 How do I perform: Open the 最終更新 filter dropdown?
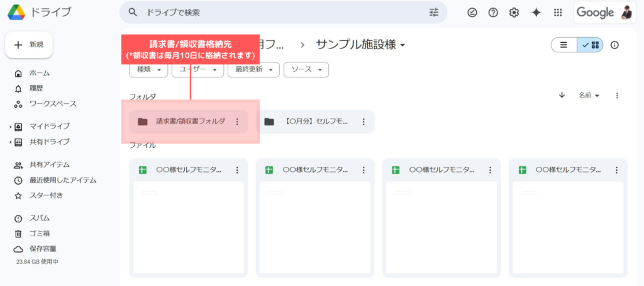[x=255, y=69]
